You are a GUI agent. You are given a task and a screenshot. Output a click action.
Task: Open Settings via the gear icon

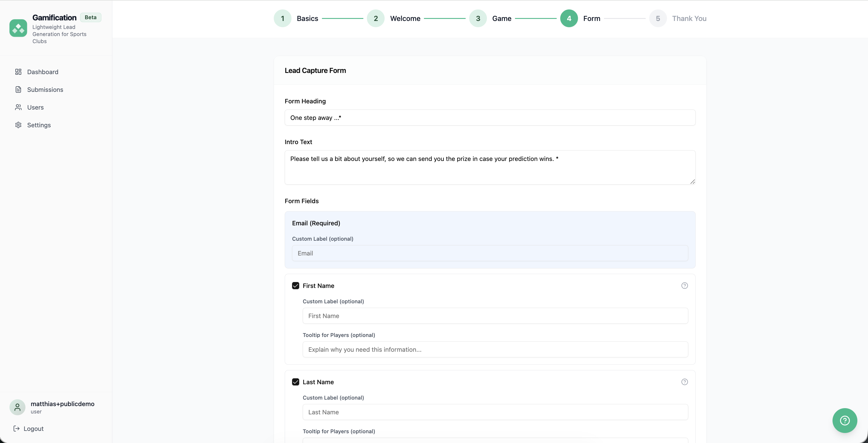[x=19, y=125]
